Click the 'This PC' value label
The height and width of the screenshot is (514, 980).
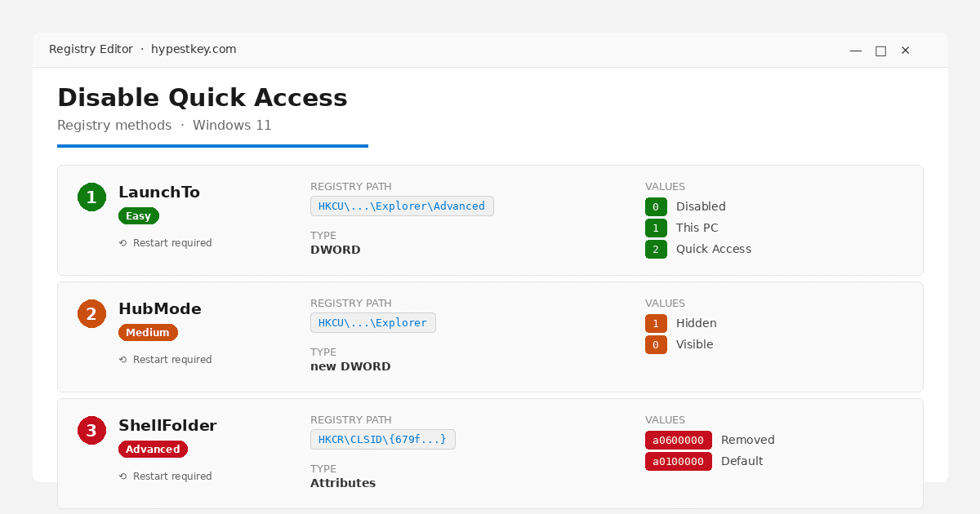(x=697, y=228)
